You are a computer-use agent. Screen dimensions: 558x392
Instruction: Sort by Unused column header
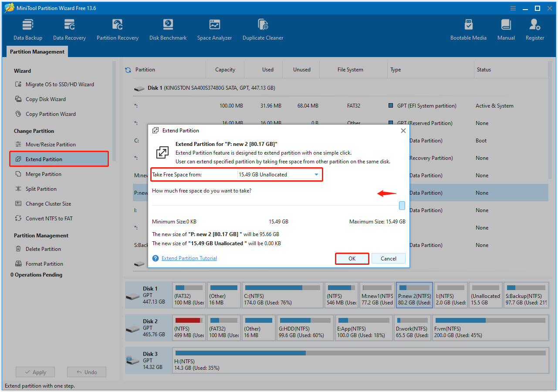[x=302, y=70]
